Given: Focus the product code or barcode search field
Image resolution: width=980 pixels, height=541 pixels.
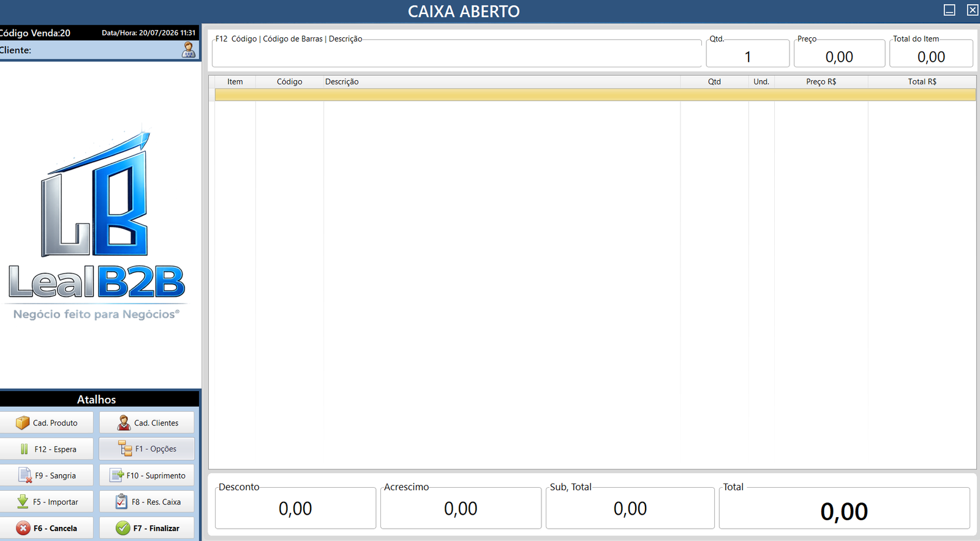Looking at the screenshot, I should tap(457, 55).
